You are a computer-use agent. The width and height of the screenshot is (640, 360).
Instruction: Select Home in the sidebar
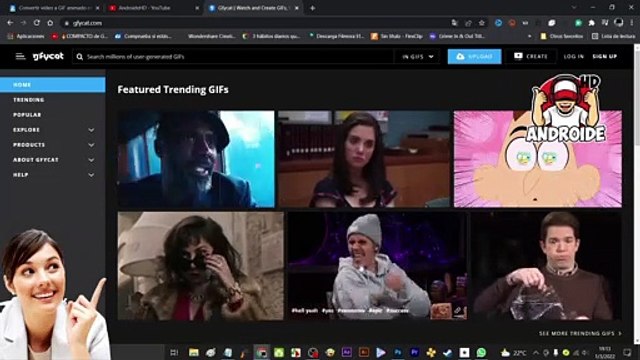[x=53, y=85]
